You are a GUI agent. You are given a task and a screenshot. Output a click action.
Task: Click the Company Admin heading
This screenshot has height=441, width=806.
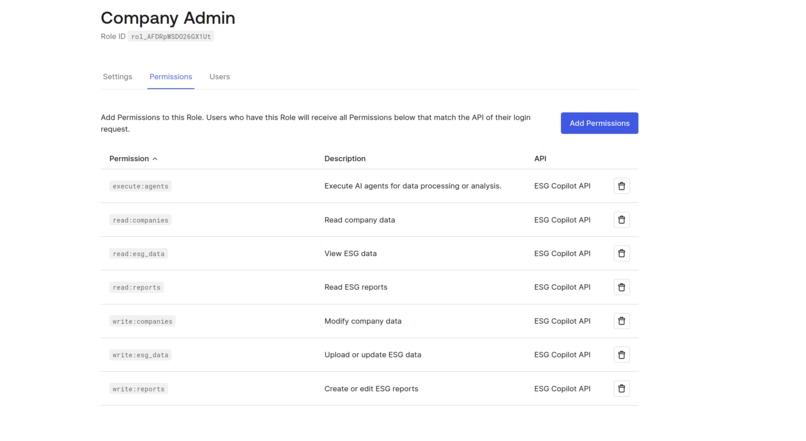tap(168, 18)
